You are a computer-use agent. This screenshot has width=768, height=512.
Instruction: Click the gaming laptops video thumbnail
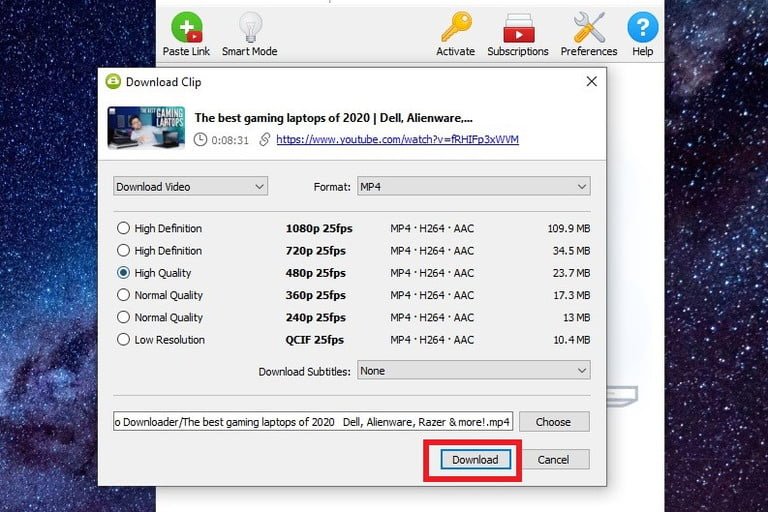coord(146,127)
